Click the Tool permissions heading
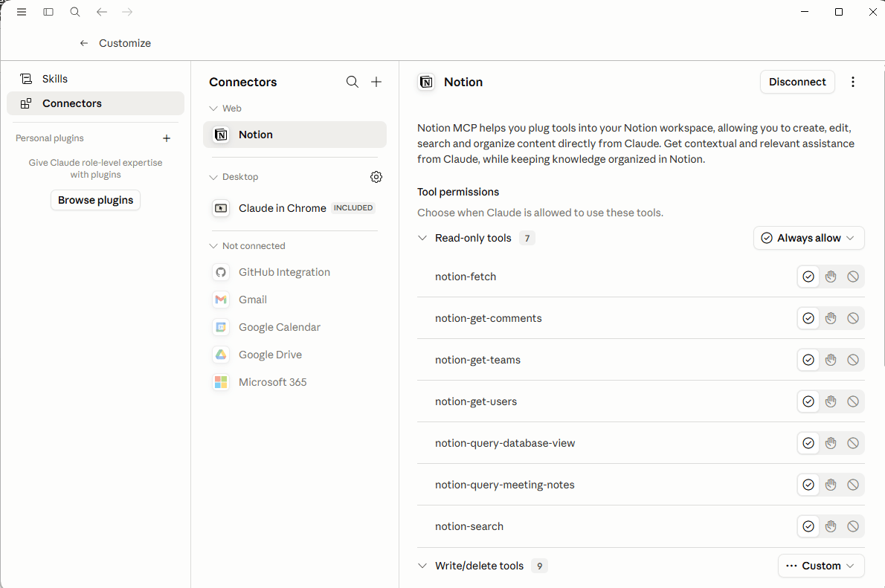 tap(457, 192)
